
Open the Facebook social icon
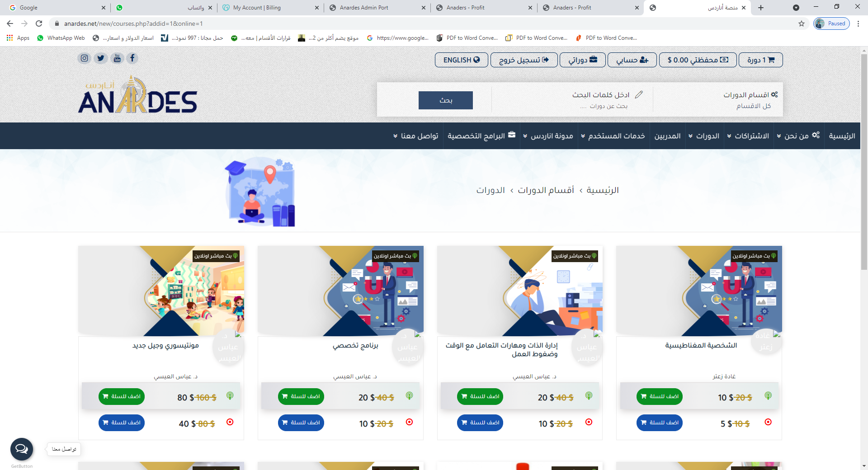coord(132,58)
